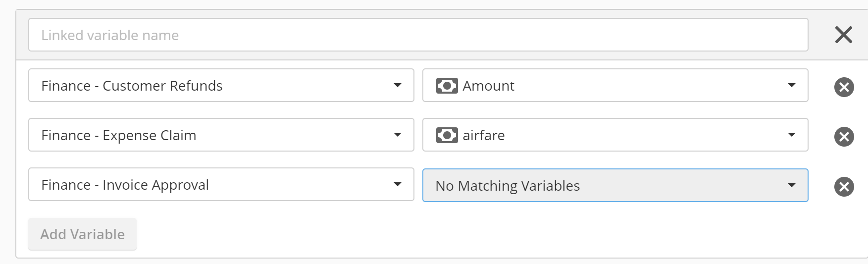Close the linked variable panel with X

pyautogui.click(x=843, y=35)
